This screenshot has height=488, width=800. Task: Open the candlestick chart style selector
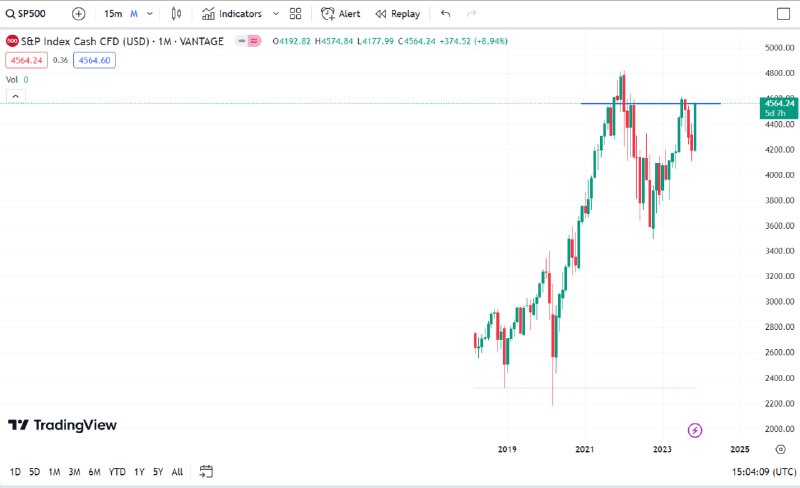pyautogui.click(x=177, y=14)
